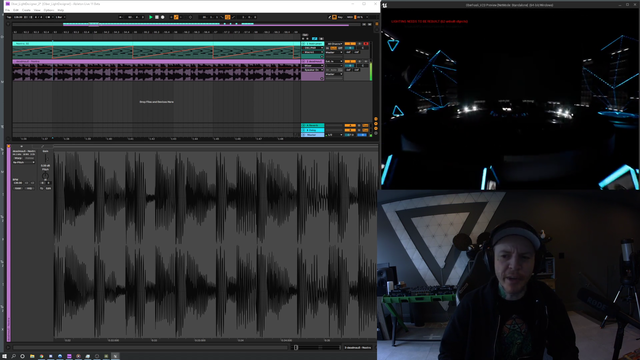Start playback with the green Play button

(151, 17)
